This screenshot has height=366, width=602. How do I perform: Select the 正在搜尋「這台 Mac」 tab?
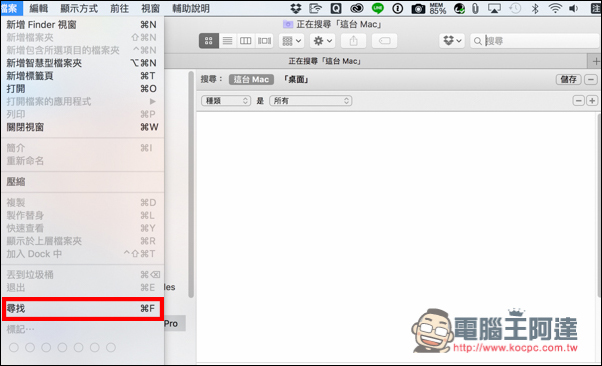(x=324, y=61)
